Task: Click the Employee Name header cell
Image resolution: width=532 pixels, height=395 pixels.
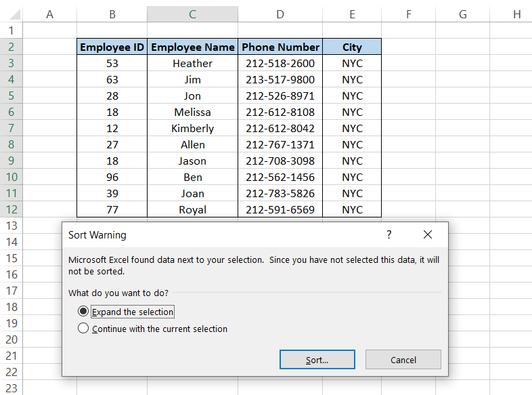Action: pos(192,47)
